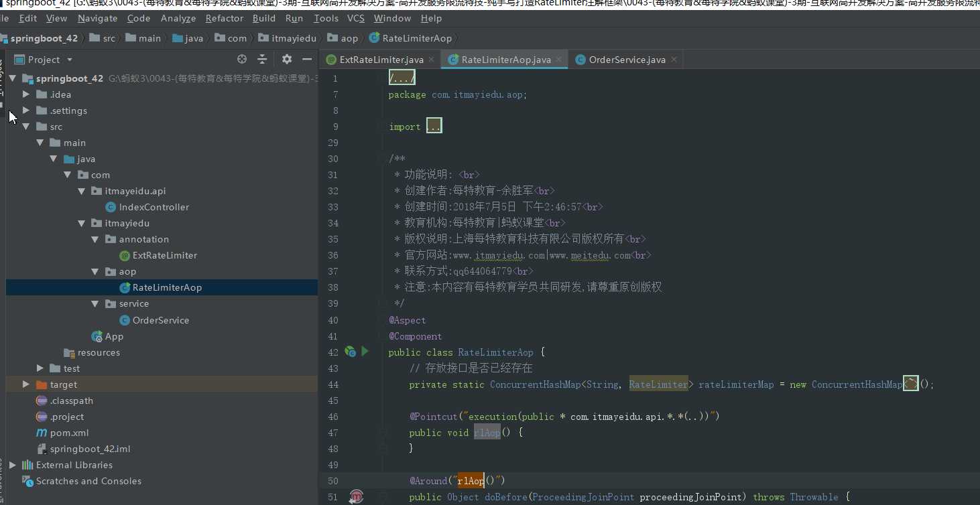The image size is (980, 505).
Task: Click the External Libraries icon
Action: tap(27, 465)
